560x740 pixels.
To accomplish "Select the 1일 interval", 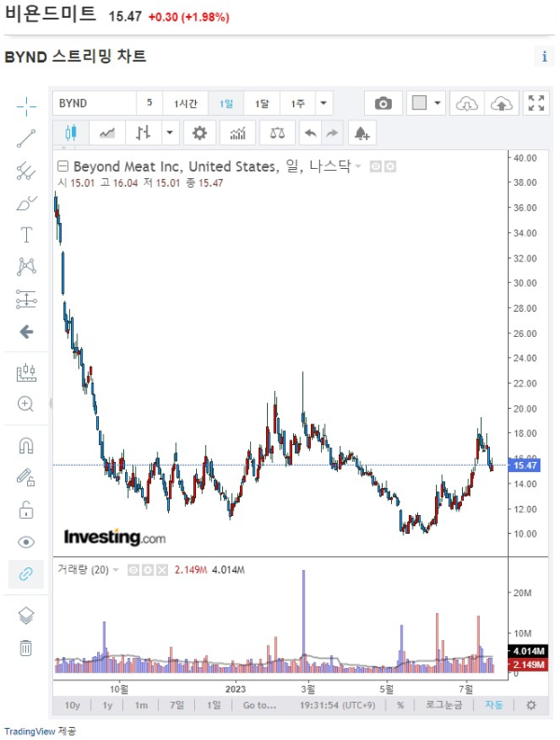I will (226, 104).
